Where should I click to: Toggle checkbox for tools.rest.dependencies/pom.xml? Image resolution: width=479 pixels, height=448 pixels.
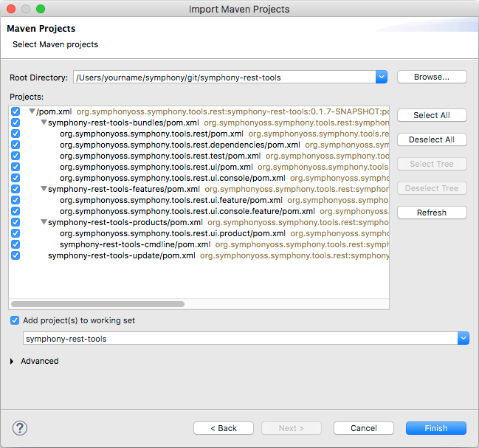(x=15, y=145)
